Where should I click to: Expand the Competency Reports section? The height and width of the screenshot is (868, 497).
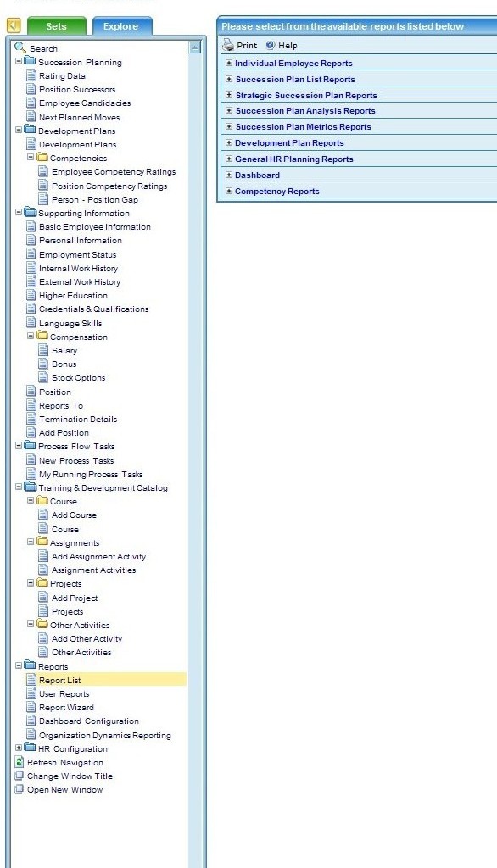coord(229,191)
